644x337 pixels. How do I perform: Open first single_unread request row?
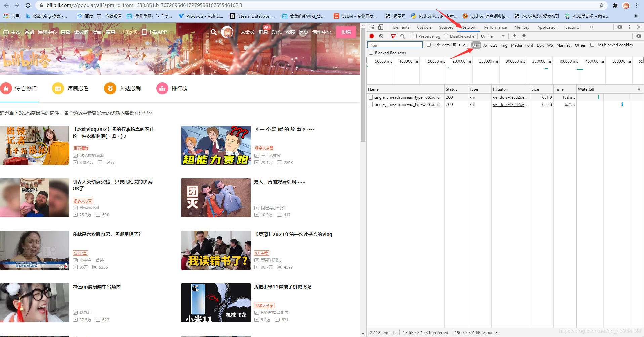[x=406, y=97]
